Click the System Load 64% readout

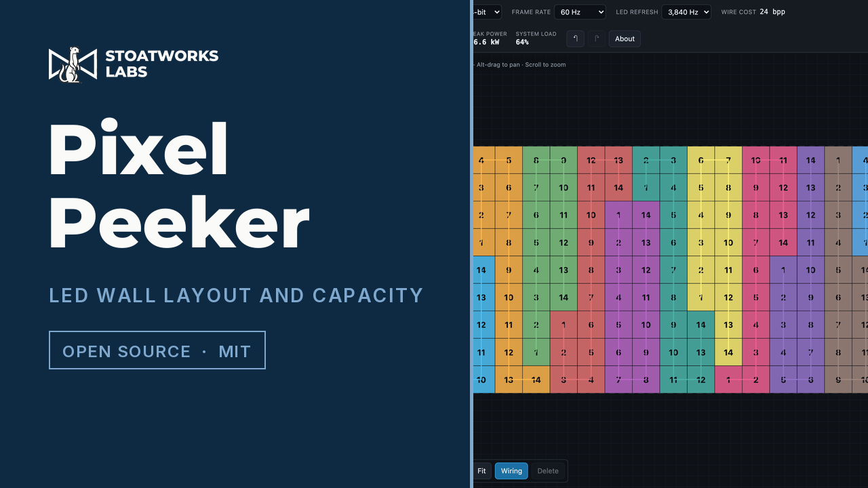pos(536,38)
